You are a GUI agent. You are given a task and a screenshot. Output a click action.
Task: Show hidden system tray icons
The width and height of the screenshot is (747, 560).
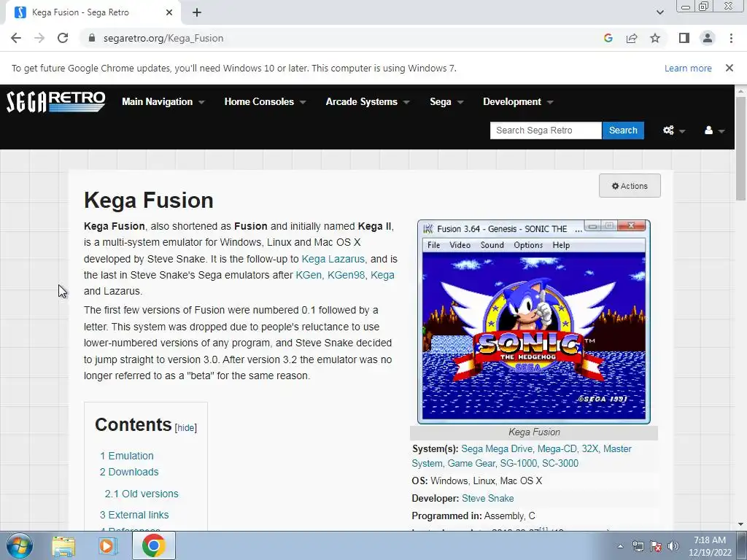point(620,547)
